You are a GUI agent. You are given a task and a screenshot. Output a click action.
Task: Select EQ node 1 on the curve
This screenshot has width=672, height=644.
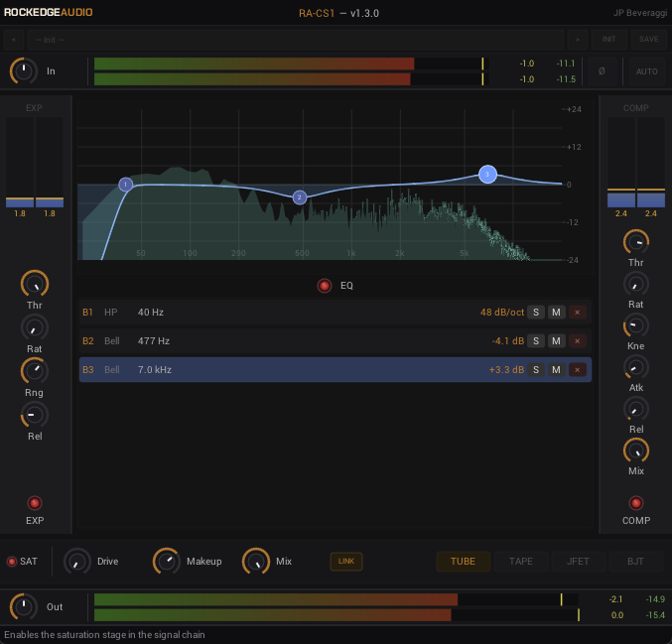(x=126, y=185)
